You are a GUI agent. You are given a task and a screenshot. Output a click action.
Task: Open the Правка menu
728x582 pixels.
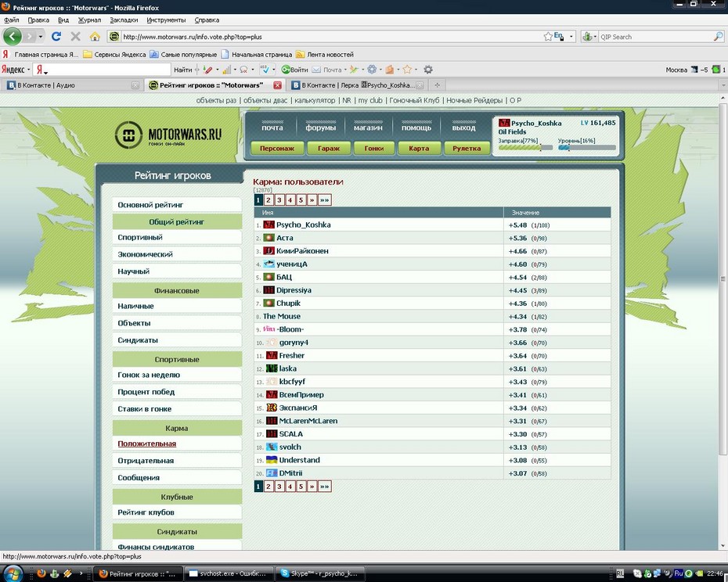click(x=38, y=20)
